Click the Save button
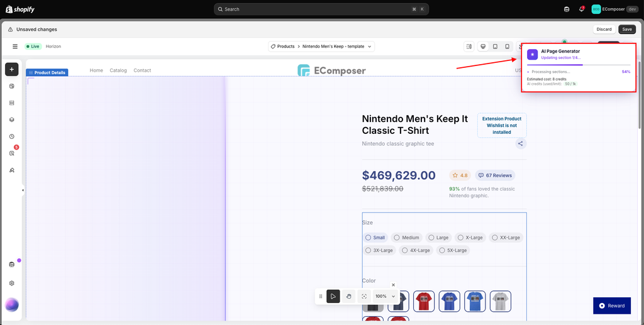This screenshot has height=325, width=644. [x=627, y=29]
